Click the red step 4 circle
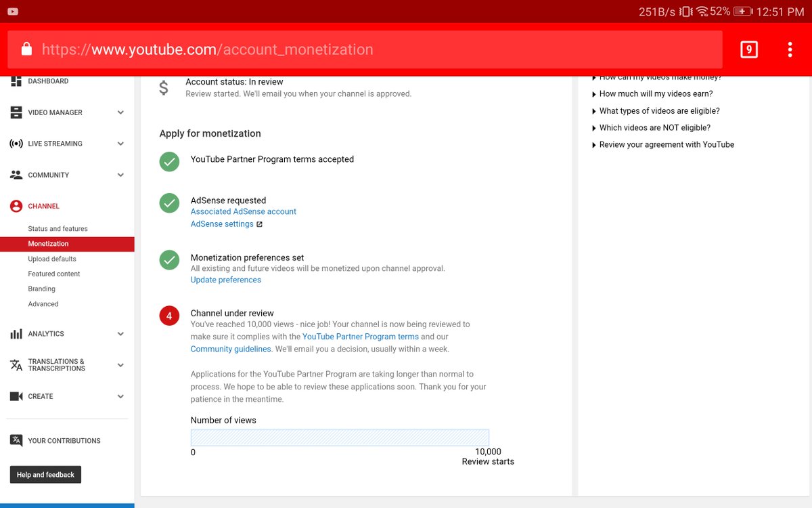The image size is (812, 508). coord(169,316)
